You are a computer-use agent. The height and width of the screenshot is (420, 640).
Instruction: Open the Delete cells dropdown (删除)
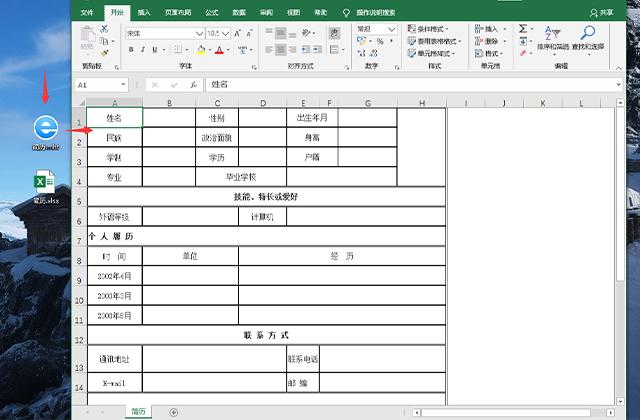pos(504,41)
